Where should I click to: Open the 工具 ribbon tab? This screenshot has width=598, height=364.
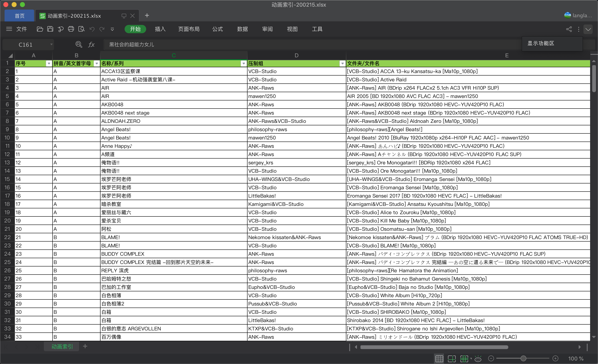point(317,29)
